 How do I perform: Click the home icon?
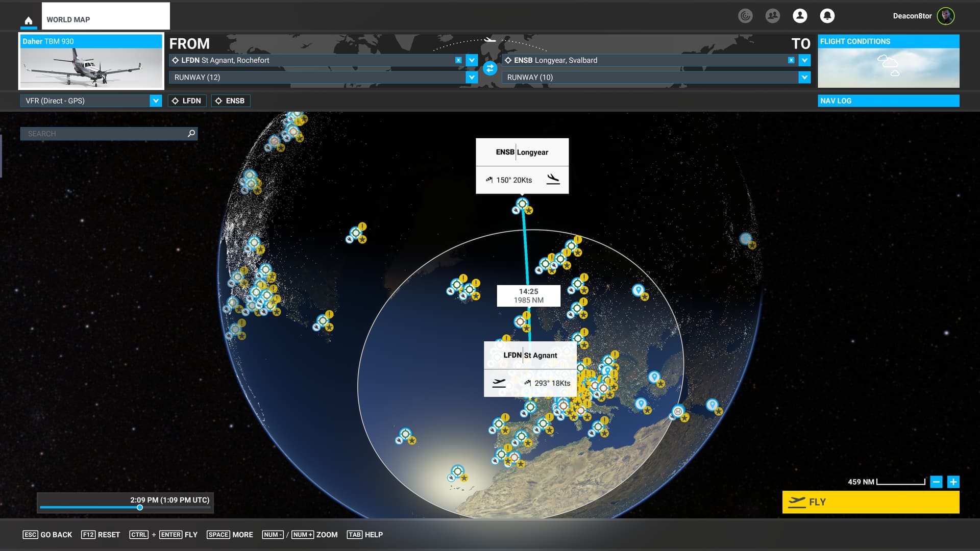29,20
